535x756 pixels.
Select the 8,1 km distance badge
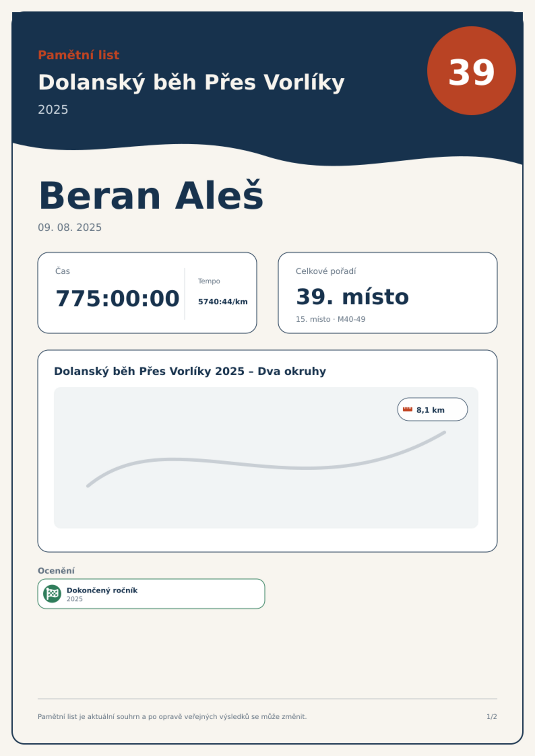pos(432,409)
